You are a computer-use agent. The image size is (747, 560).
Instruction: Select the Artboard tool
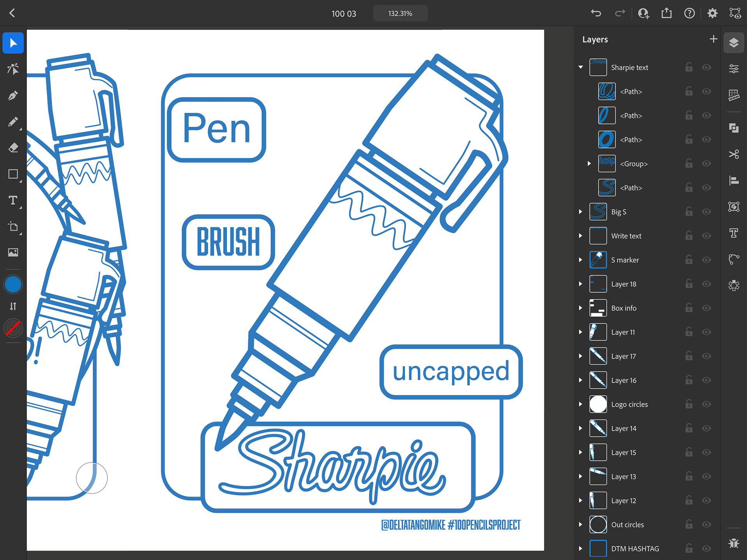pyautogui.click(x=13, y=226)
